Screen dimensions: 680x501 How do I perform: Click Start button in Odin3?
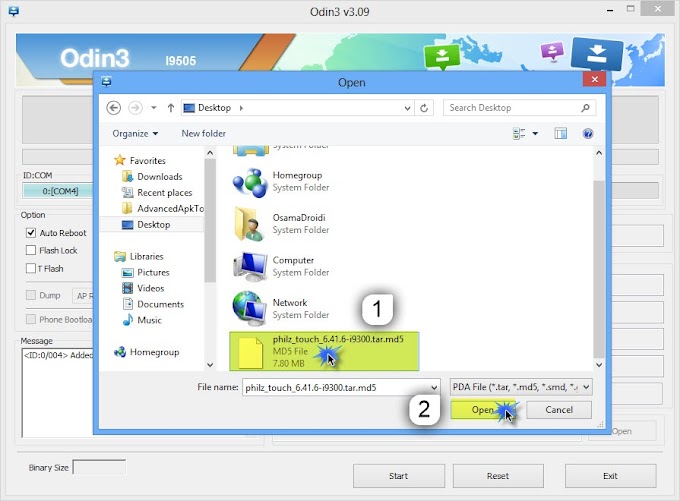(x=399, y=476)
